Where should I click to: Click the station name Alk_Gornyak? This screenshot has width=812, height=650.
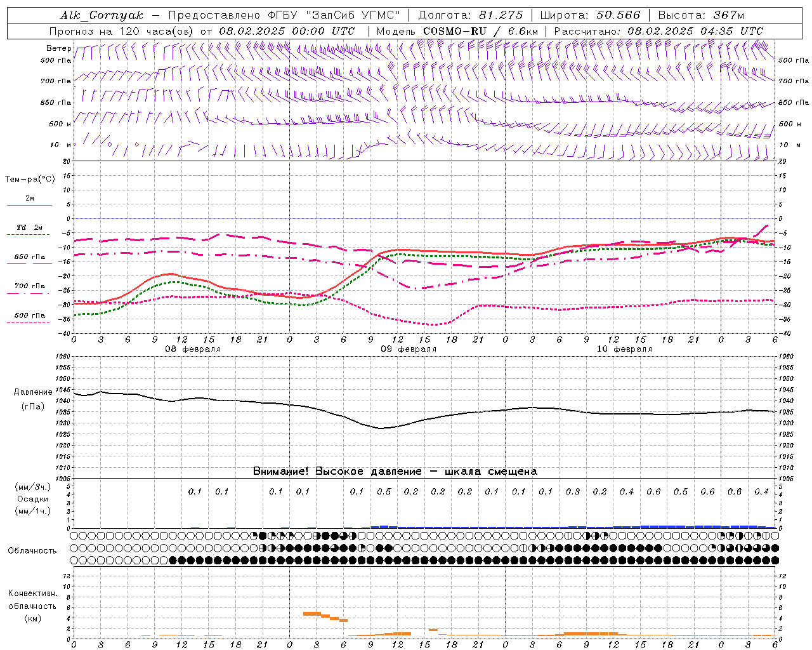click(101, 15)
